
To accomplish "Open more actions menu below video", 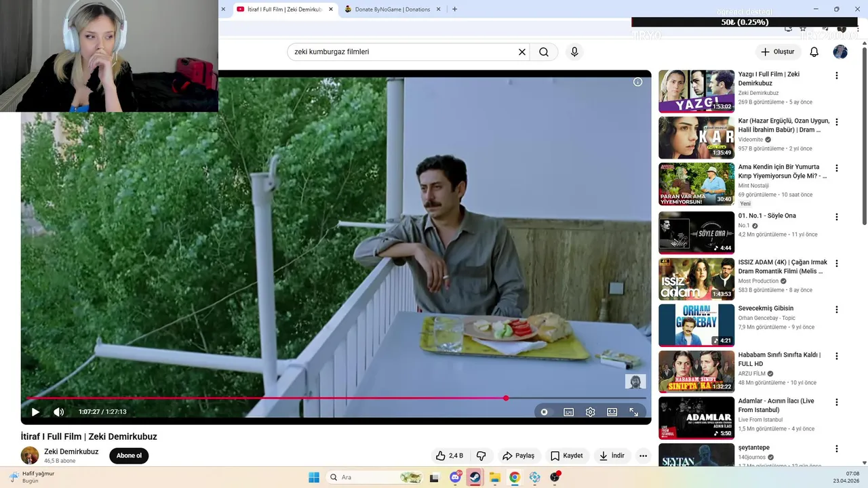I will (x=644, y=455).
